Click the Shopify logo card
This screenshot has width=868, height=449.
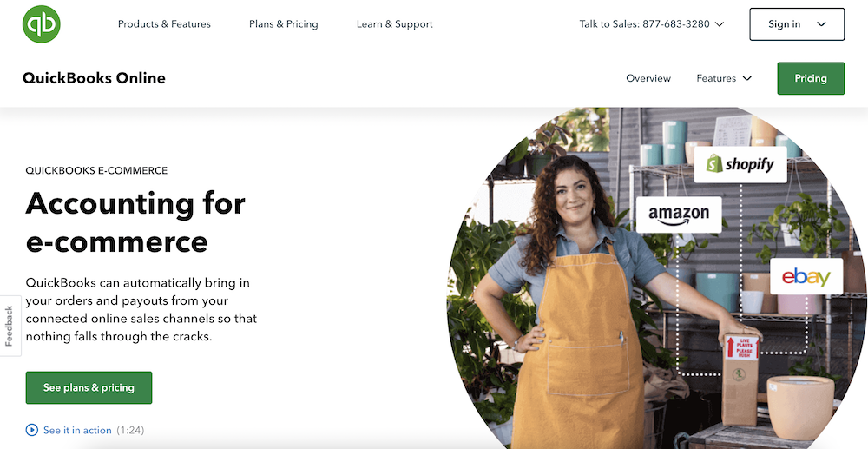[x=740, y=164]
